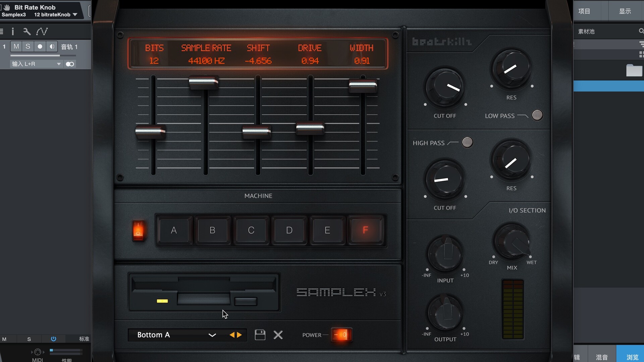Select previous preset with left orange arrow
The image size is (644, 362).
232,335
